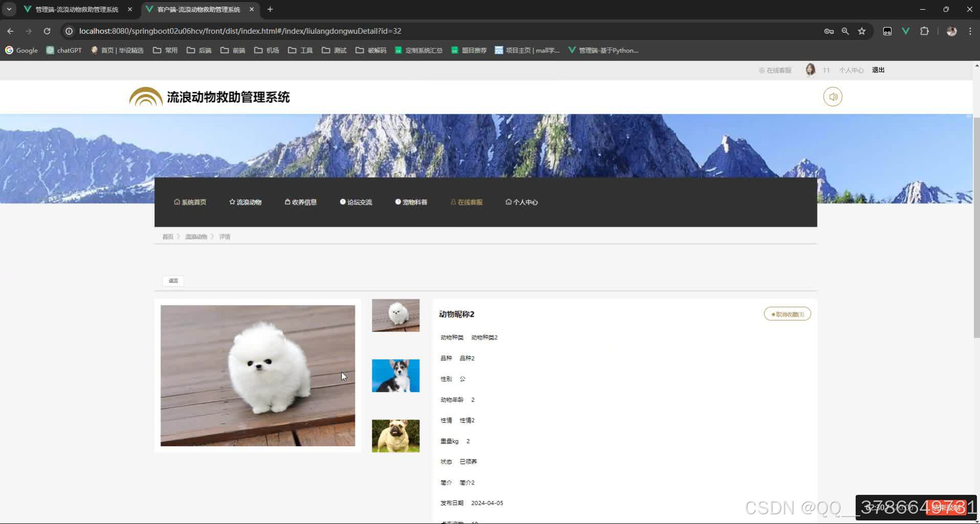
Task: Go to 在线客服 menu item
Action: (x=466, y=202)
